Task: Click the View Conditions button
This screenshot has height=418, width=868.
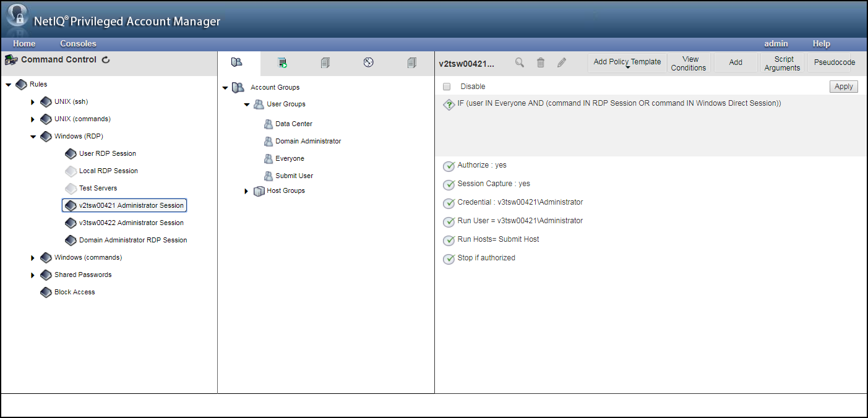Action: (689, 63)
